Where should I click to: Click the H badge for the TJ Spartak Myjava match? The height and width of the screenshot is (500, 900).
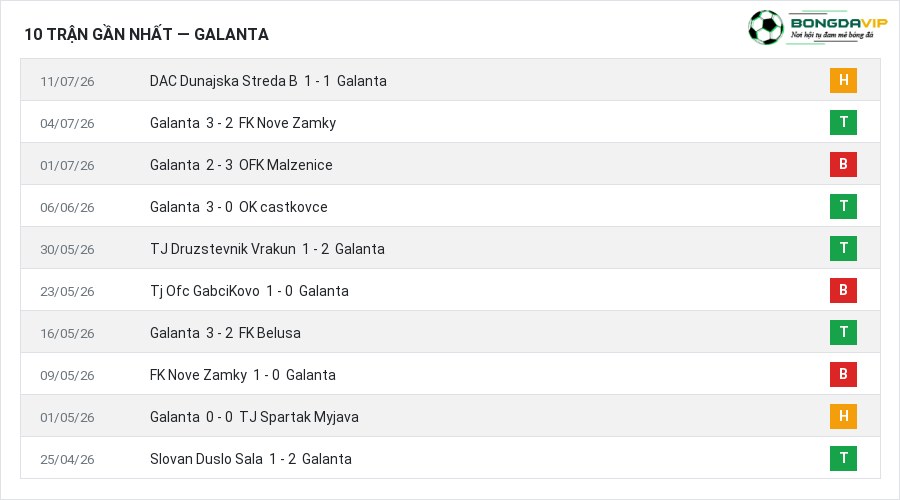[843, 416]
